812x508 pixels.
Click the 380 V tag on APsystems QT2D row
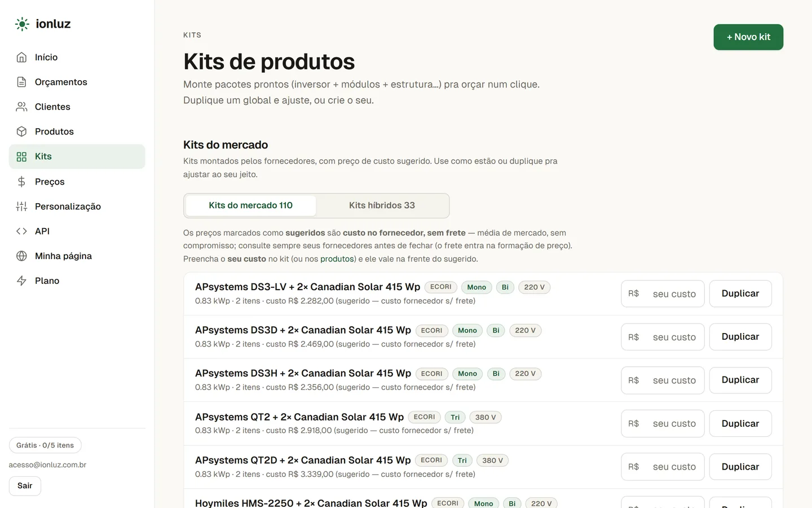point(493,461)
